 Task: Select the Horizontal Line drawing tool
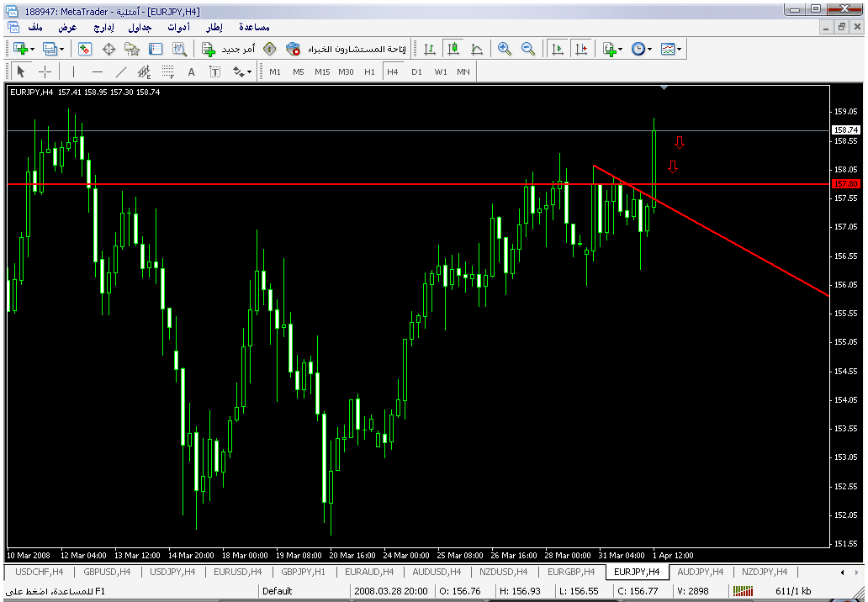98,72
